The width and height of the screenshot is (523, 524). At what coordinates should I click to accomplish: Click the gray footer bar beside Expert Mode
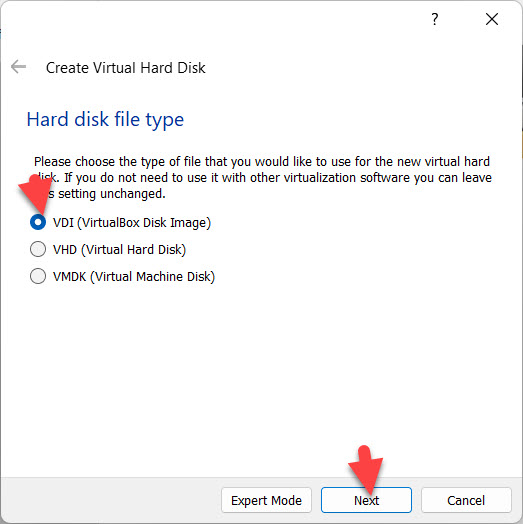(110, 500)
